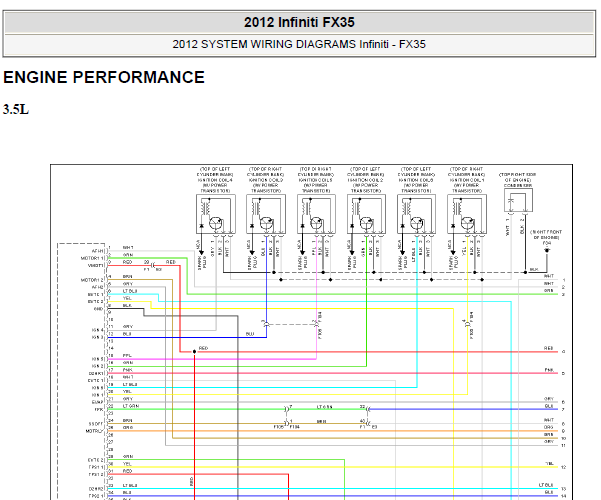Click the "YEL" label at right-edge wire 12
Screen dimensions: 601x500
[x=550, y=464]
